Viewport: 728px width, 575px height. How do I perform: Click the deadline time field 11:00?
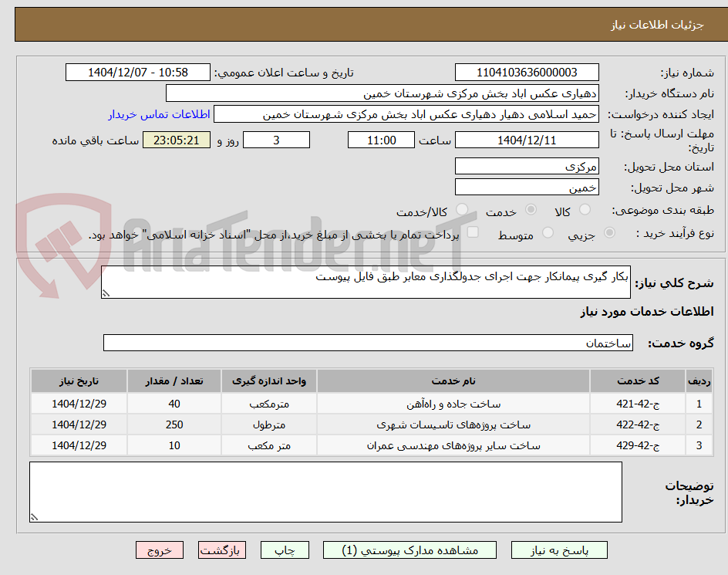point(381,140)
